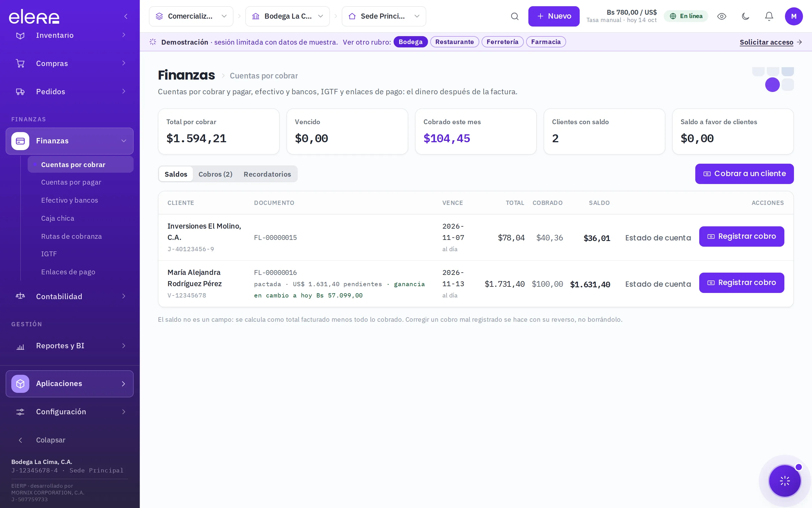Click the Nuevo button
Screen dimensions: 812x508
pos(554,16)
